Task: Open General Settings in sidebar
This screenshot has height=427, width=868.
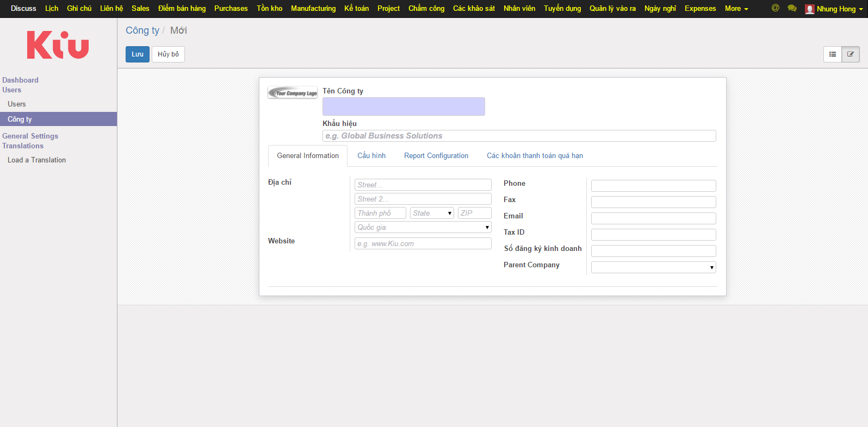Action: 30,136
